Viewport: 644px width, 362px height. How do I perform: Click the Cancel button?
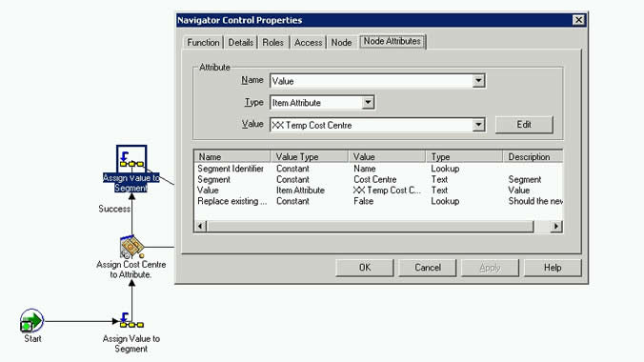(428, 268)
